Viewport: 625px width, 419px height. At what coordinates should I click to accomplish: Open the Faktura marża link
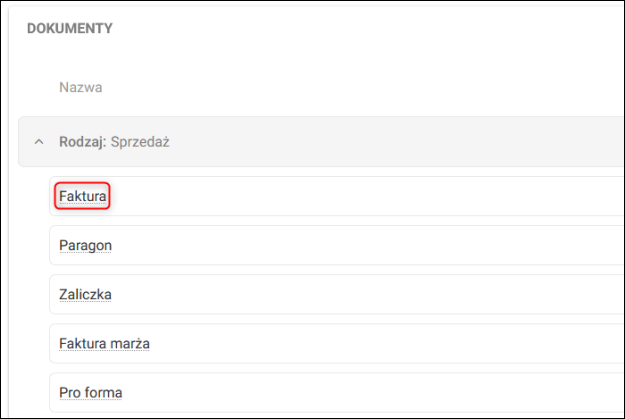click(x=104, y=344)
